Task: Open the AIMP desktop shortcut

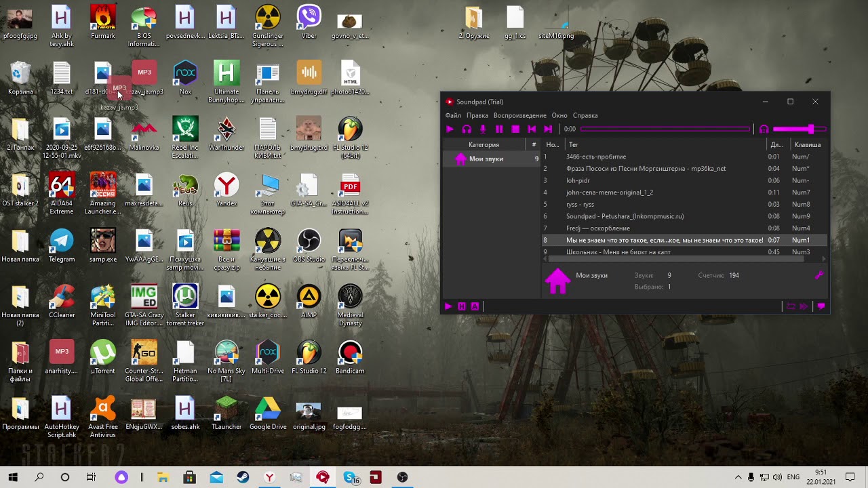Action: (309, 302)
